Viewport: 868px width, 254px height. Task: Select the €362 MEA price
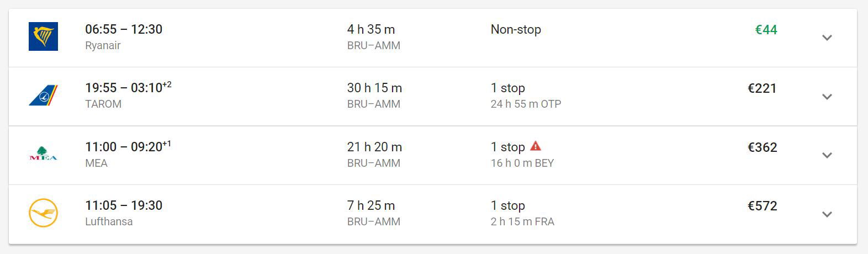762,147
